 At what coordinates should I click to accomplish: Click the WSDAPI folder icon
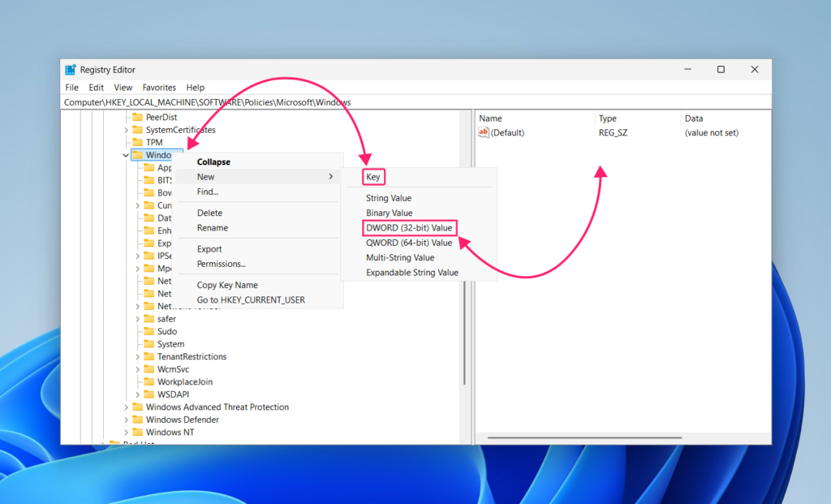click(149, 394)
